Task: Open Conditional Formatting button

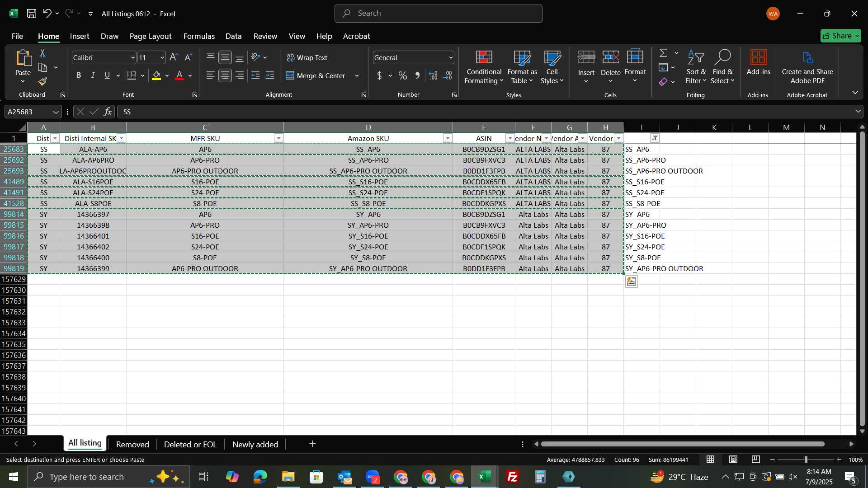Action: [x=484, y=67]
